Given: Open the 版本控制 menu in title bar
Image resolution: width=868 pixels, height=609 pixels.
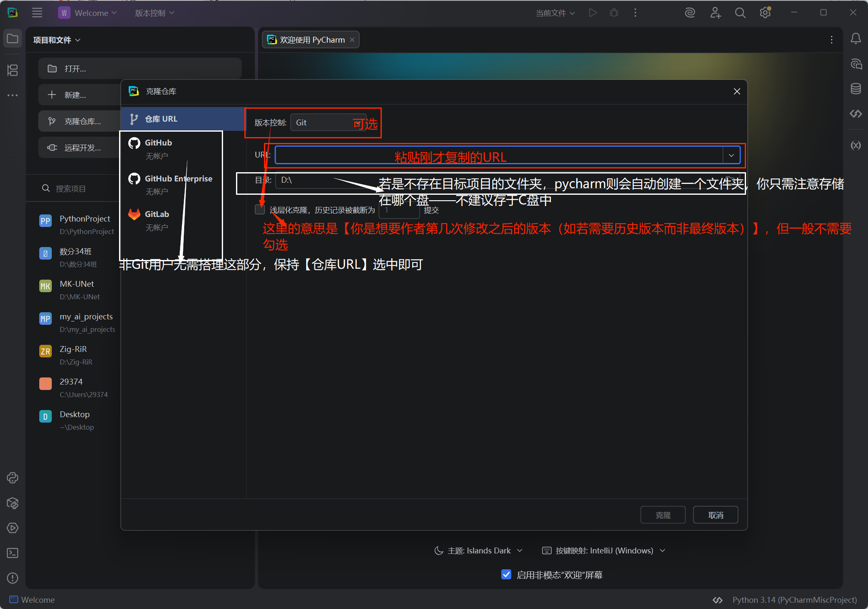Looking at the screenshot, I should [x=155, y=13].
